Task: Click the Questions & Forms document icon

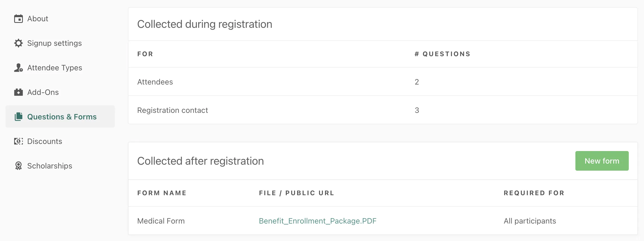Action: click(19, 117)
